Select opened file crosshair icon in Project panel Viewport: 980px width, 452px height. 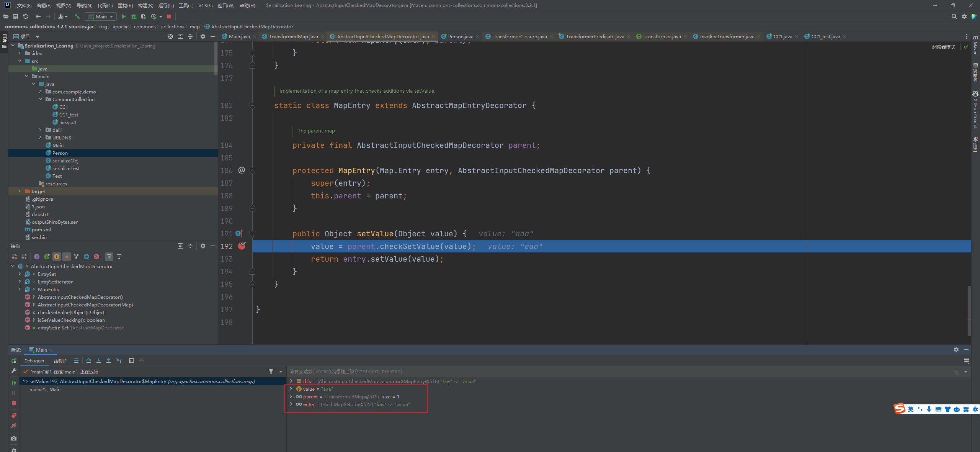pyautogui.click(x=170, y=36)
